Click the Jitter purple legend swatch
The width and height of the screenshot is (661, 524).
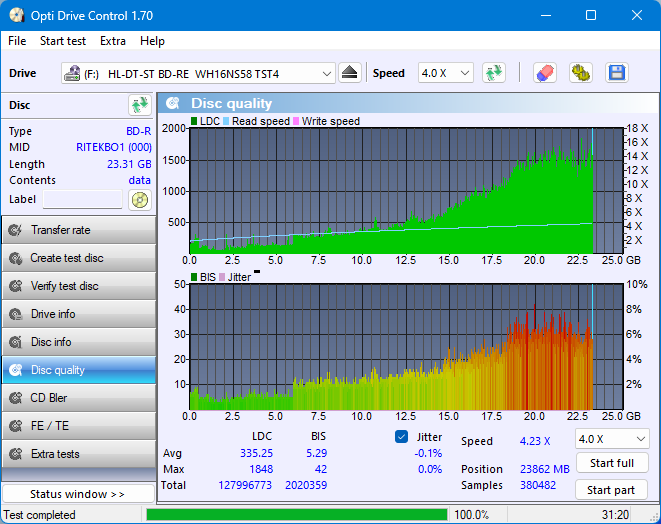(x=222, y=277)
